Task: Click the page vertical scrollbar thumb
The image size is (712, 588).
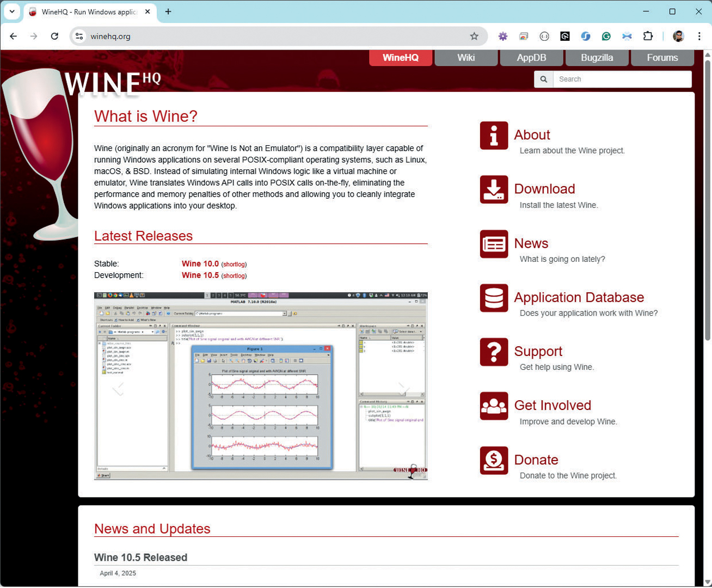Action: point(708,200)
